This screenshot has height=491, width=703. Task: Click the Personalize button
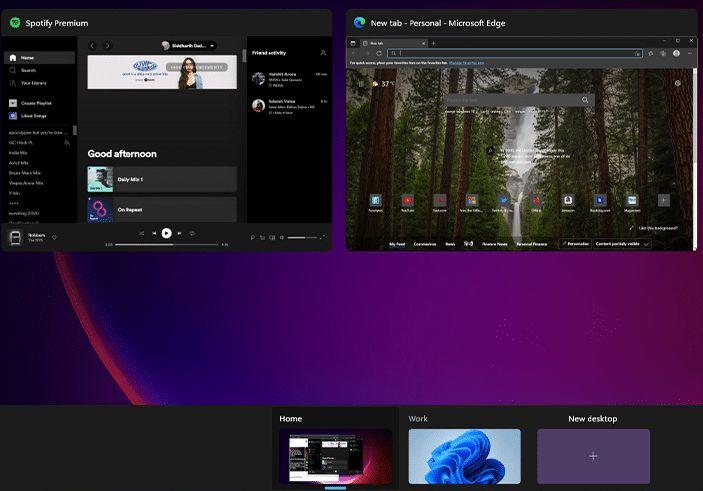point(575,244)
